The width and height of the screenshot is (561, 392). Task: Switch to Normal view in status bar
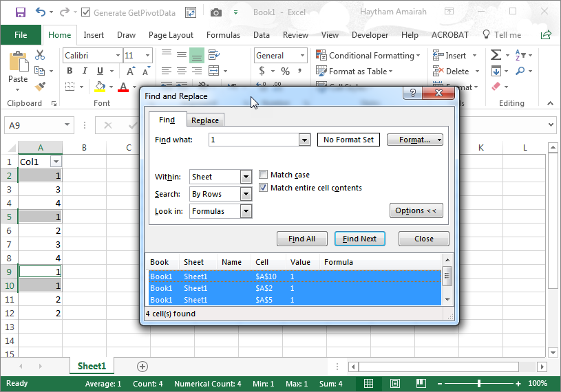(x=368, y=384)
